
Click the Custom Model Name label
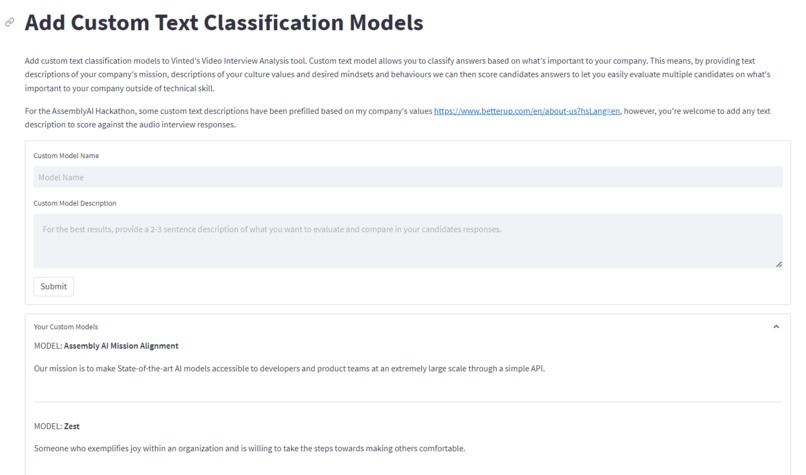(66, 156)
